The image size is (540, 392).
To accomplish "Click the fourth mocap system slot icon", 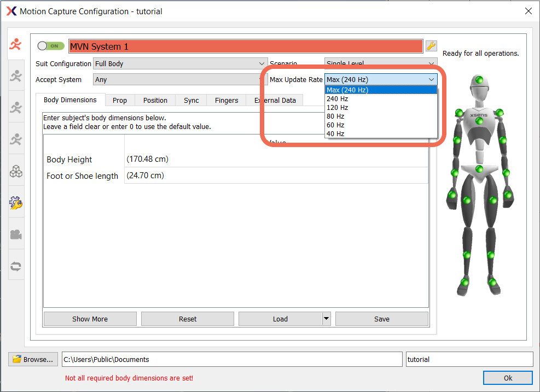I will [16, 139].
